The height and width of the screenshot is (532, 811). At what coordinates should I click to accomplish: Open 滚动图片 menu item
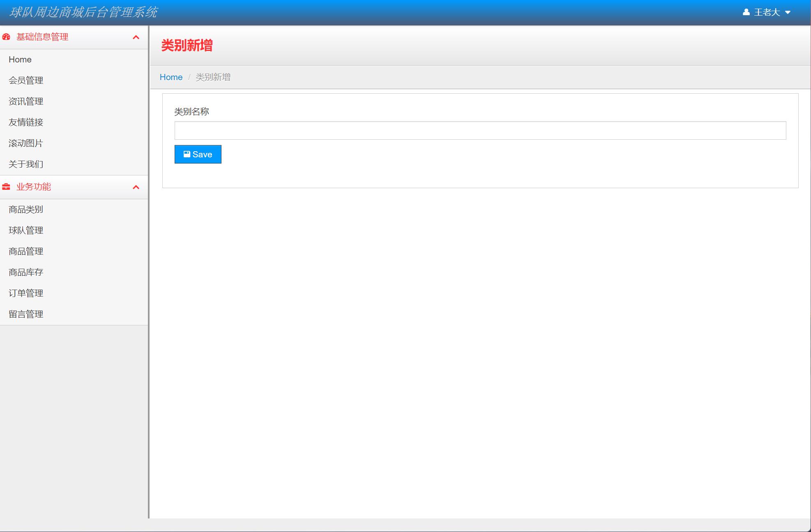pyautogui.click(x=26, y=143)
